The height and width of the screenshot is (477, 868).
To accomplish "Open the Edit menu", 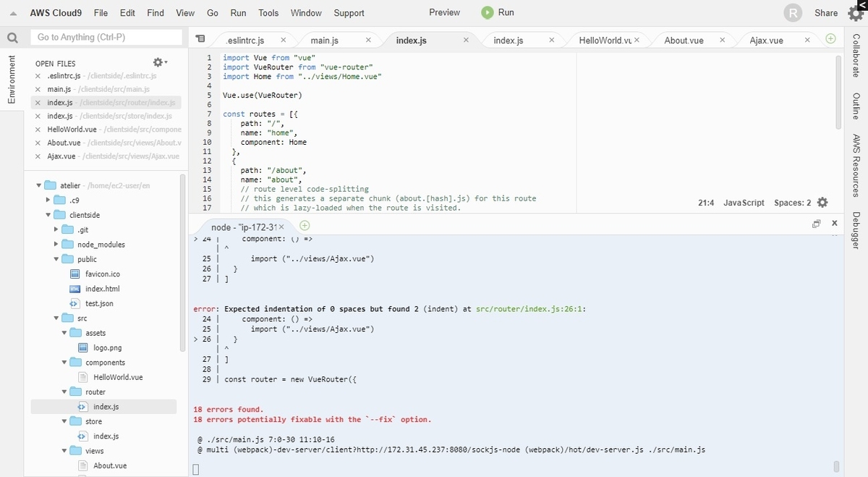I will click(x=127, y=13).
